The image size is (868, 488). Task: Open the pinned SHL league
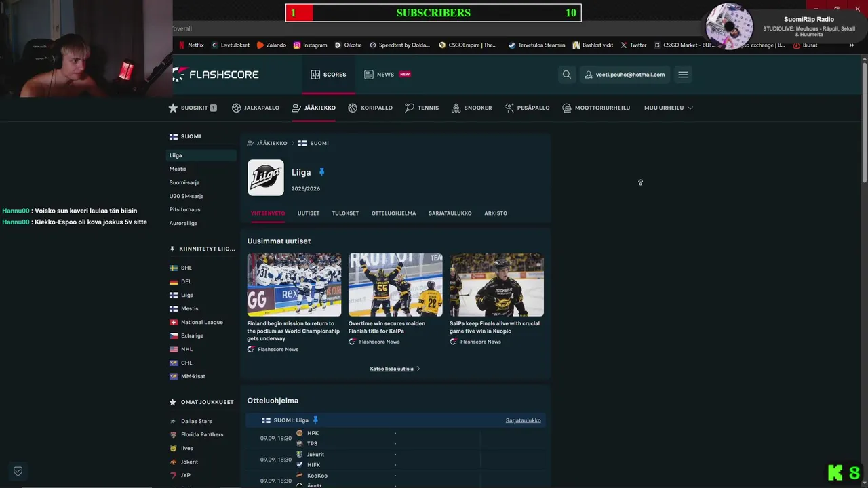186,268
